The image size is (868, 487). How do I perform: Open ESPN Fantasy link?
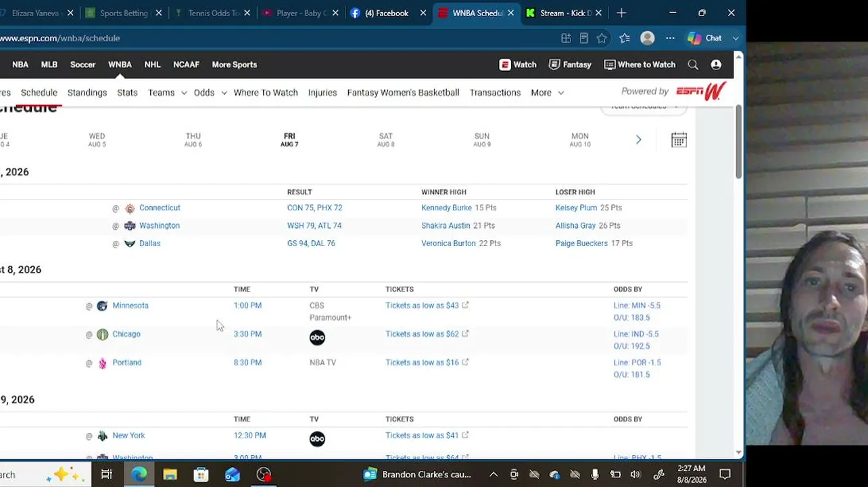click(x=570, y=64)
